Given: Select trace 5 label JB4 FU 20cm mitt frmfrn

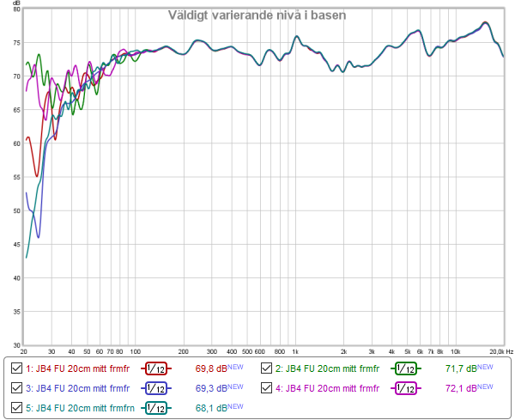Looking at the screenshot, I should point(80,408).
